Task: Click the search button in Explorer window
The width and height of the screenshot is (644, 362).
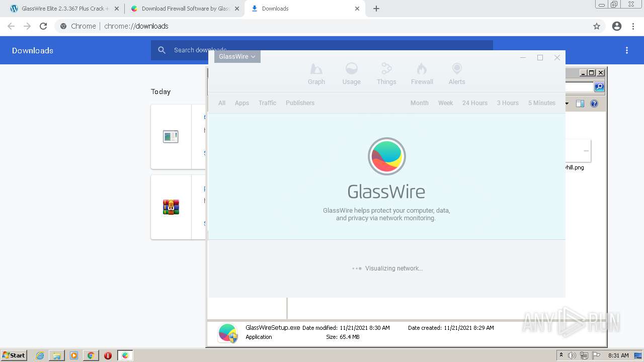Action: click(599, 87)
